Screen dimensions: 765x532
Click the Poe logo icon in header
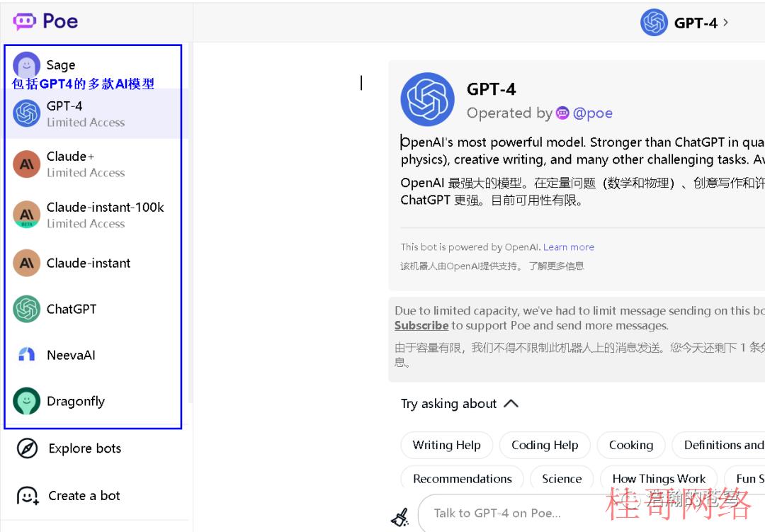point(24,21)
